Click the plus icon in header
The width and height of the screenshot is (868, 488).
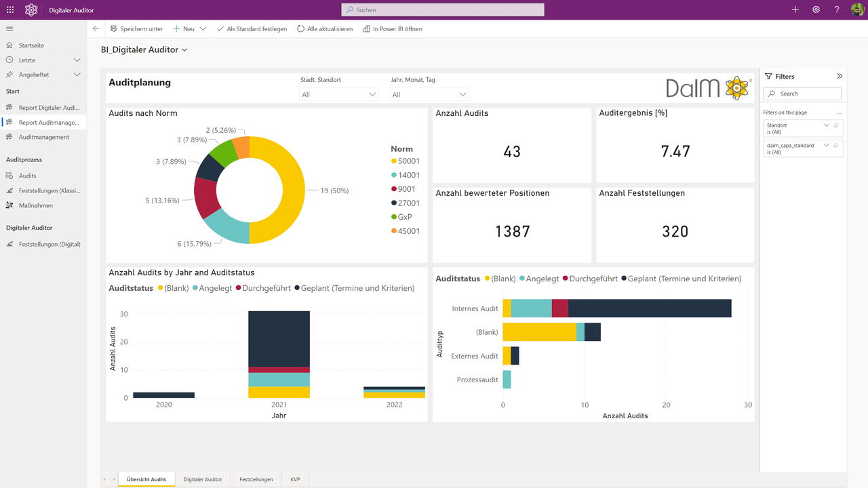(795, 10)
